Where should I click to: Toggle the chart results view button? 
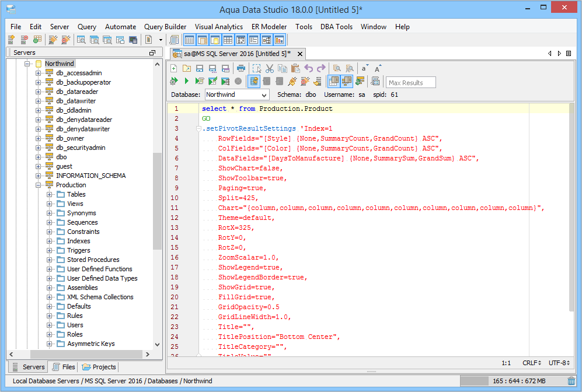click(x=347, y=82)
